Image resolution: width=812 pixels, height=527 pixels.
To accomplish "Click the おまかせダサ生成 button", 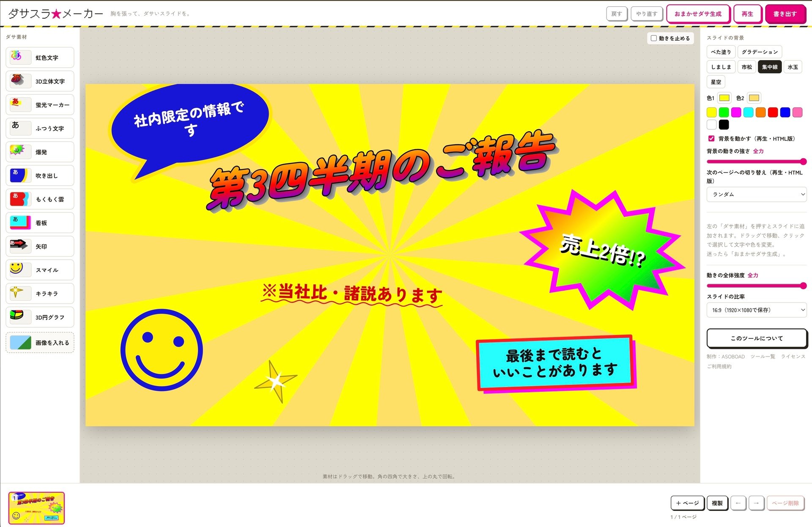I will (x=698, y=14).
